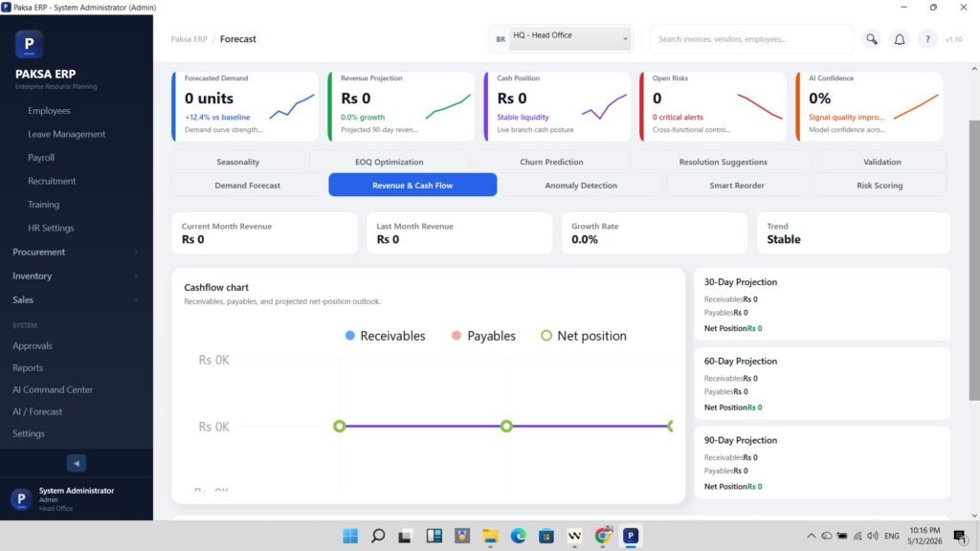Collapse sidebar with the arrow button

(x=77, y=463)
